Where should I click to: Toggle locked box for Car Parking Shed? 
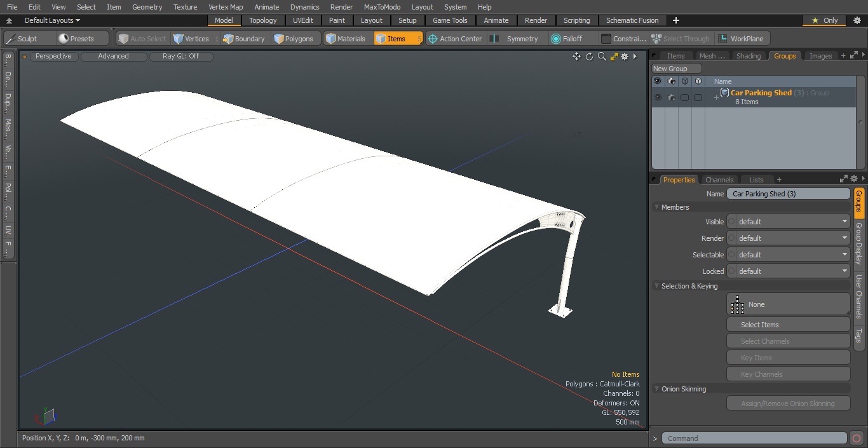(x=698, y=97)
